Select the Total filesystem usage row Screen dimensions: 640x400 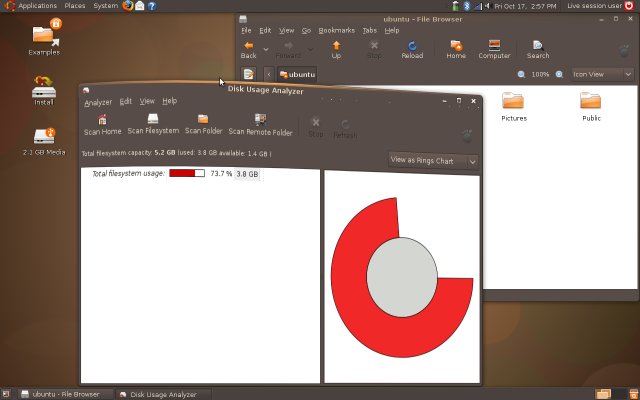pos(200,173)
